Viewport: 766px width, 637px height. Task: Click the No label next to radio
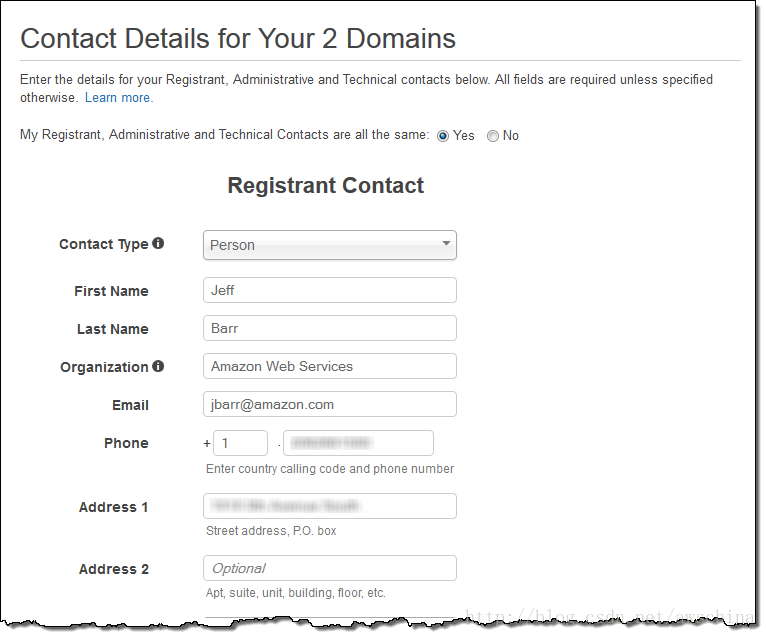[511, 135]
